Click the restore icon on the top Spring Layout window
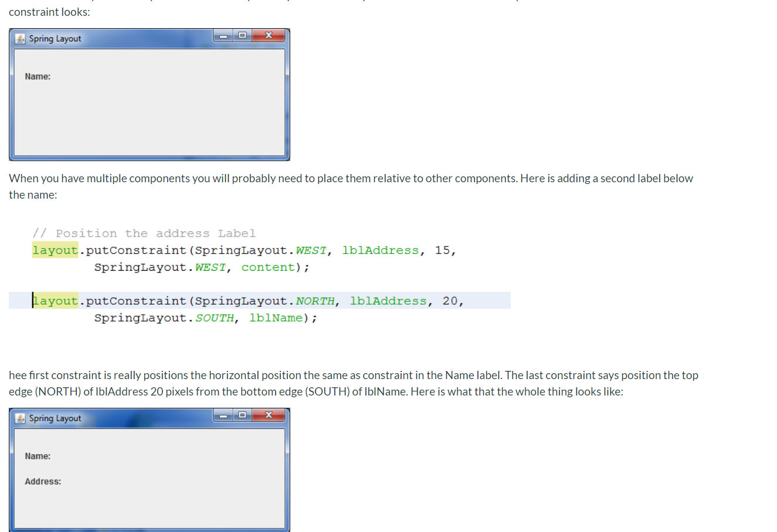The height and width of the screenshot is (532, 777). [x=242, y=35]
